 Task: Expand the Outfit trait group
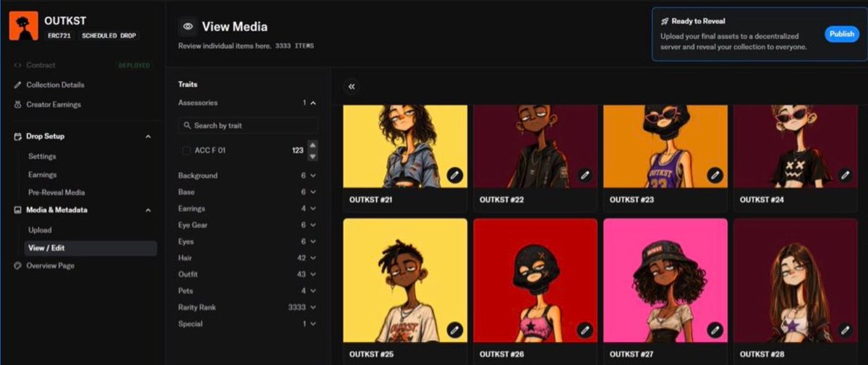point(312,275)
